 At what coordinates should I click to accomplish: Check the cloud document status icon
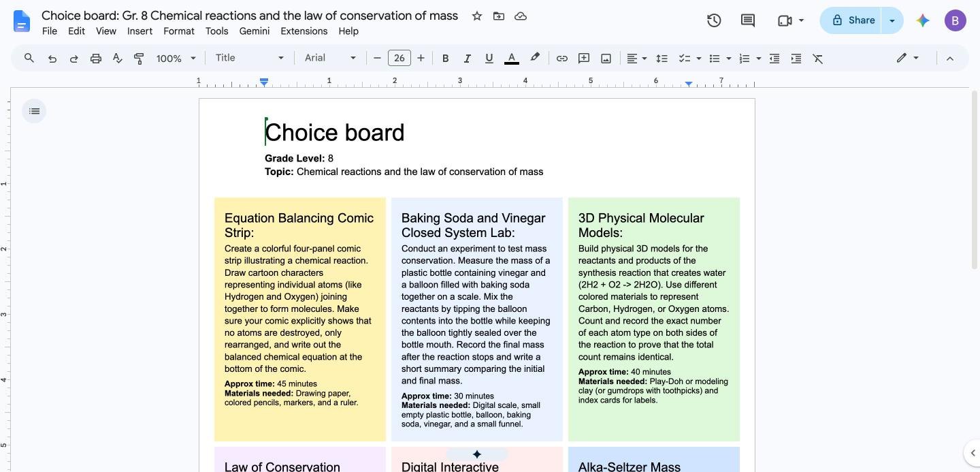pos(521,16)
